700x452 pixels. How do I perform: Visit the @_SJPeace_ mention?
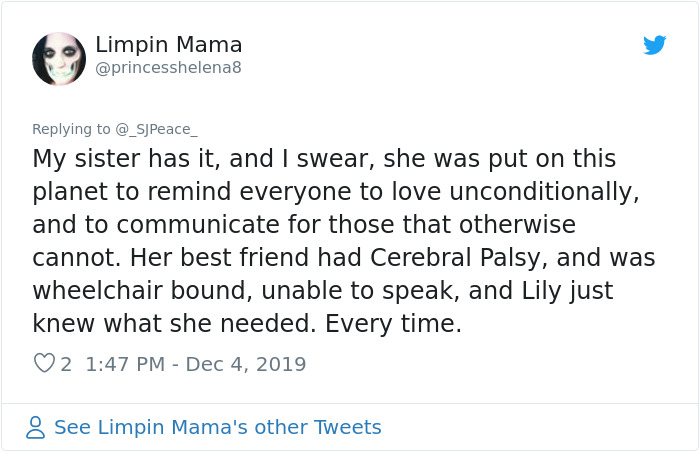point(157,128)
